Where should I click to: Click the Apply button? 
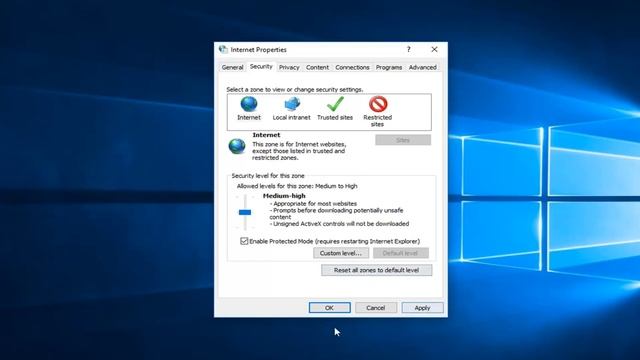click(422, 308)
